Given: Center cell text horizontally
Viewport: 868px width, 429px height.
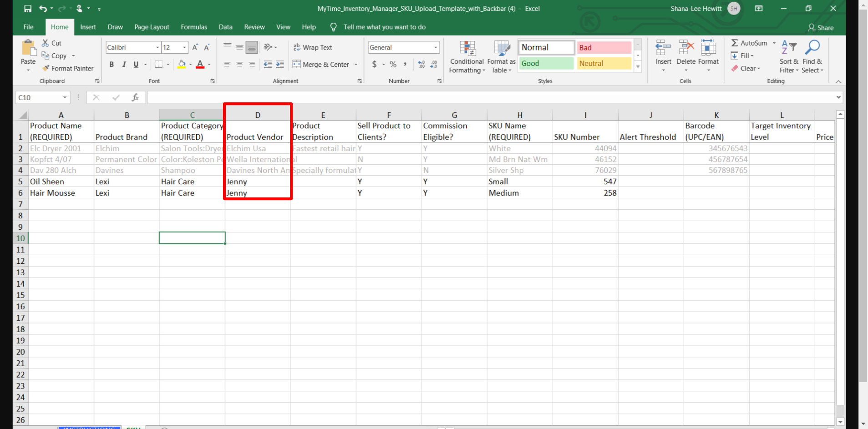Looking at the screenshot, I should click(x=239, y=65).
